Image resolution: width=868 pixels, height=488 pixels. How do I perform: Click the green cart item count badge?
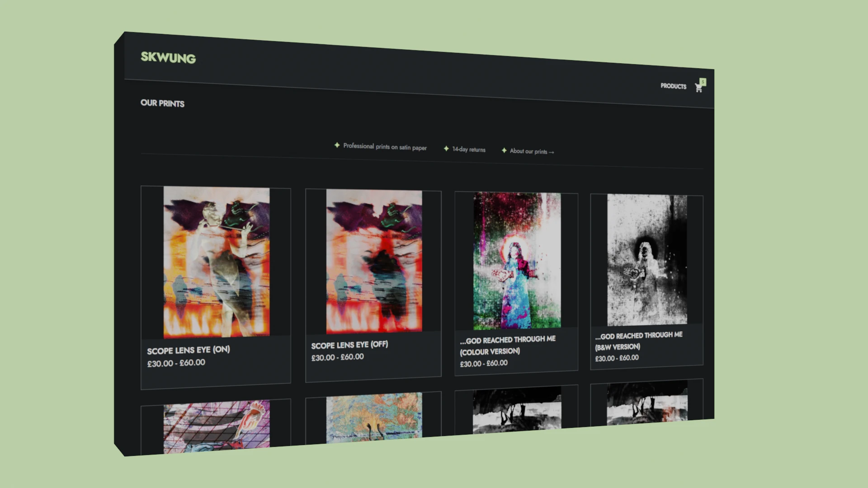[x=703, y=82]
